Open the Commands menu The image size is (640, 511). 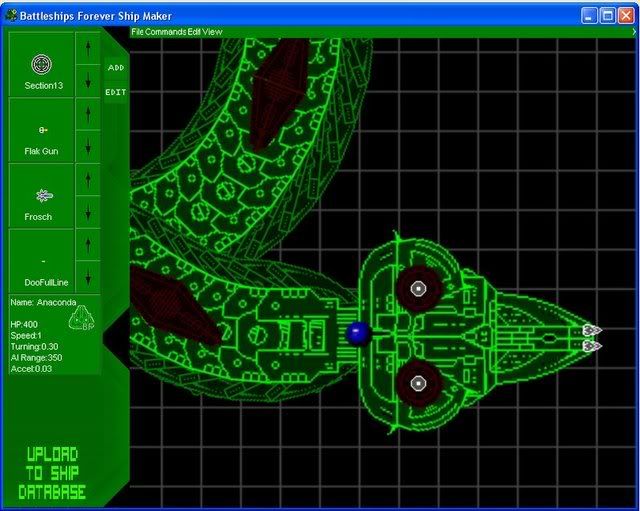165,32
